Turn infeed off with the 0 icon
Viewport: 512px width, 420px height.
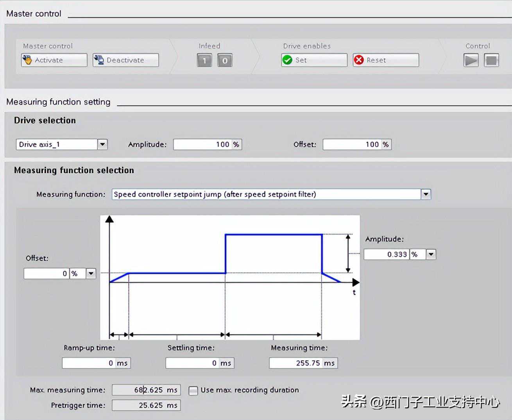point(225,61)
